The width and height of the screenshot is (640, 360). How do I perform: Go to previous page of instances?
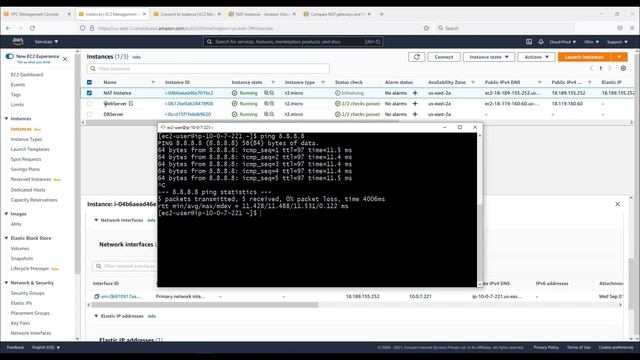pos(591,69)
